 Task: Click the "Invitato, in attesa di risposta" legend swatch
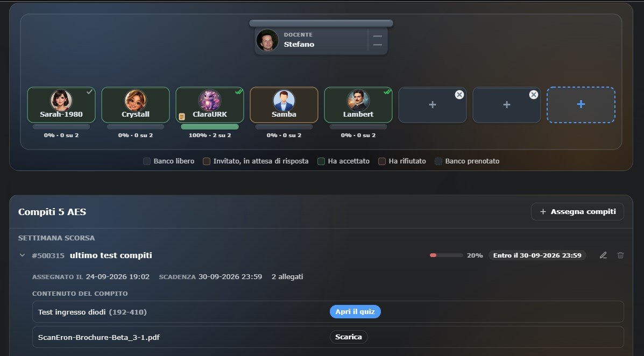(207, 161)
